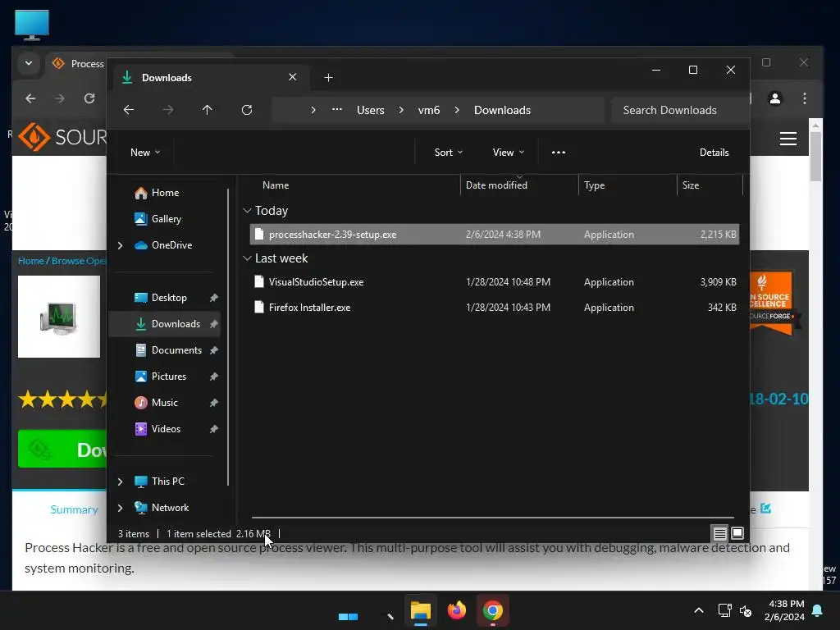The height and width of the screenshot is (630, 840).
Task: Select VisualStudioSetup.exe file
Action: click(495, 282)
